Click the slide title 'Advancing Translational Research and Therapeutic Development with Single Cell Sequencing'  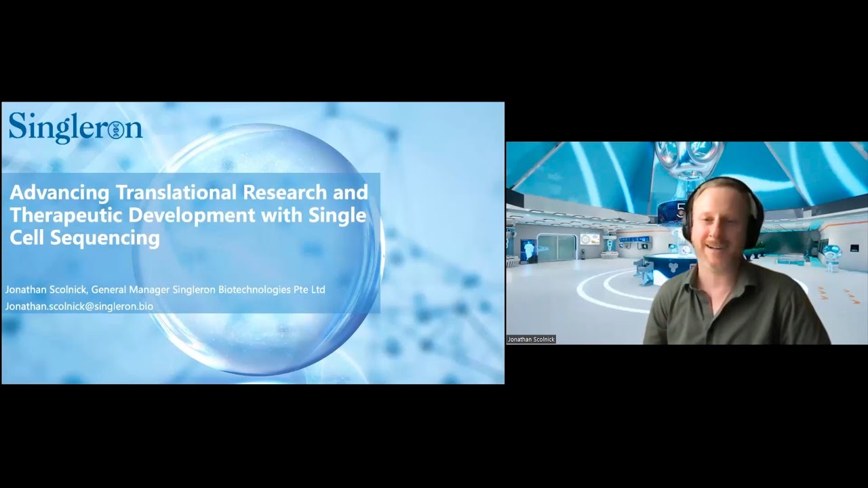pos(189,215)
